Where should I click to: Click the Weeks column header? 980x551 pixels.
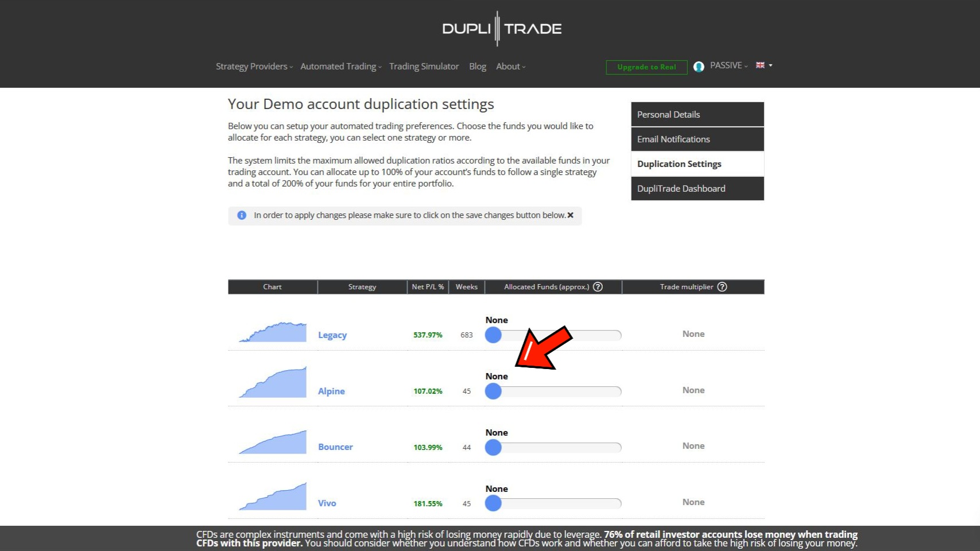(x=467, y=287)
